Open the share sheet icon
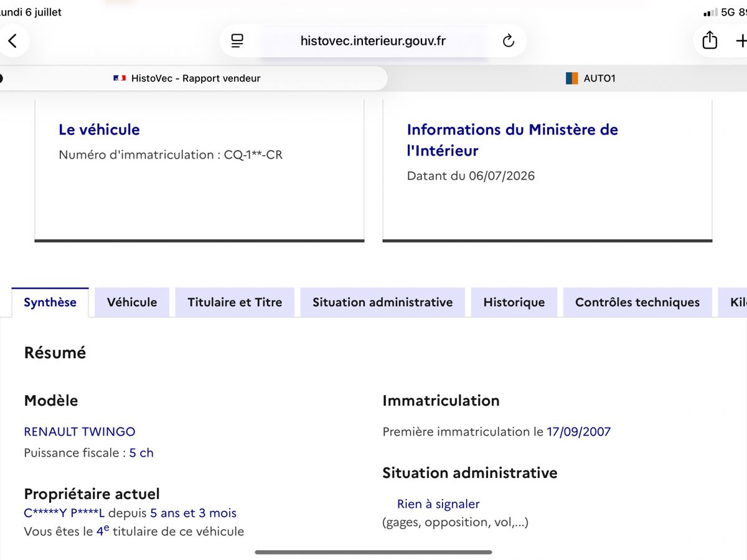The width and height of the screenshot is (747, 560). [x=710, y=40]
